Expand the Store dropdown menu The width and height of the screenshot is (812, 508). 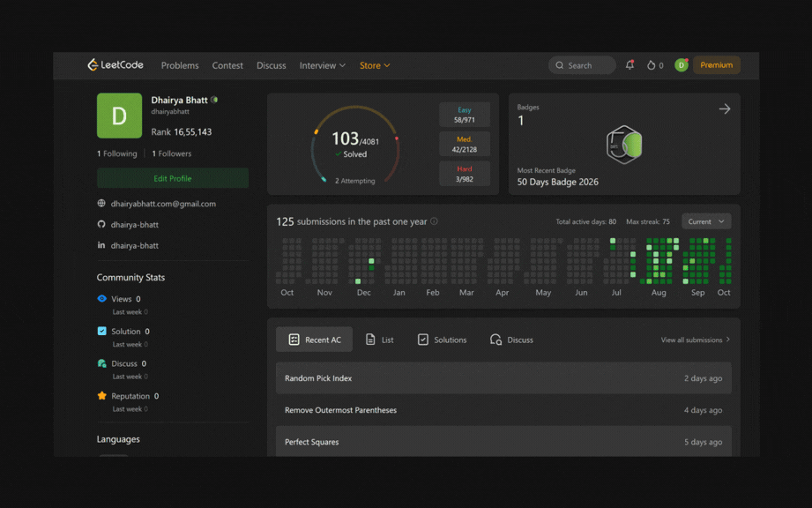[375, 65]
